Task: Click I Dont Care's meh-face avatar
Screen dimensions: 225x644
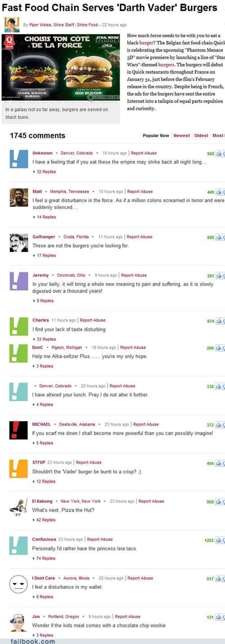Action: (x=19, y=584)
